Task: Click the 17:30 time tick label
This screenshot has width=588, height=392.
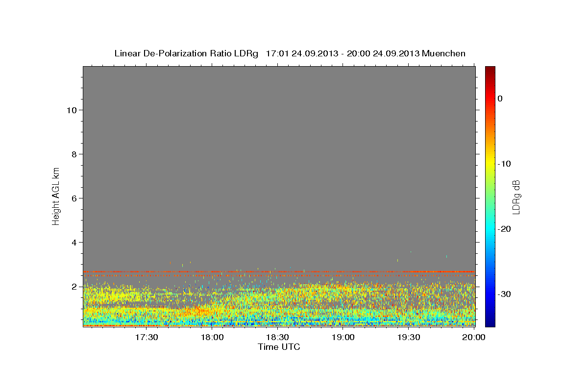Action: [146, 337]
